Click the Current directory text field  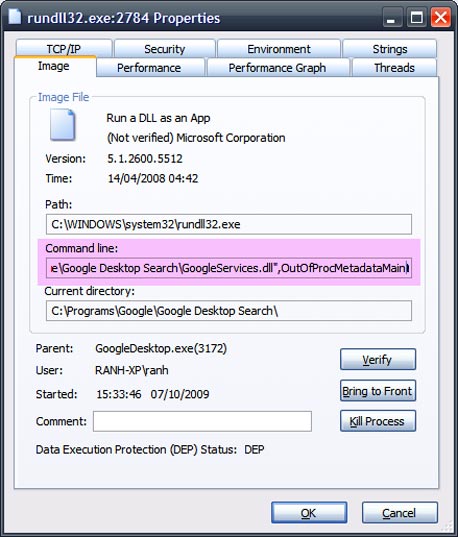(x=229, y=311)
